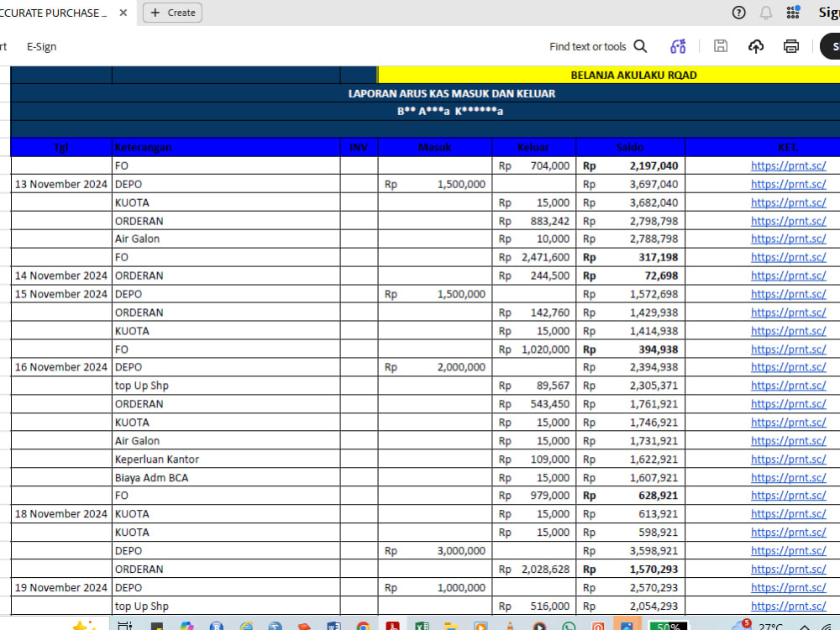
Task: Open Adobe Acrobat taskbar icon
Action: pyautogui.click(x=392, y=626)
